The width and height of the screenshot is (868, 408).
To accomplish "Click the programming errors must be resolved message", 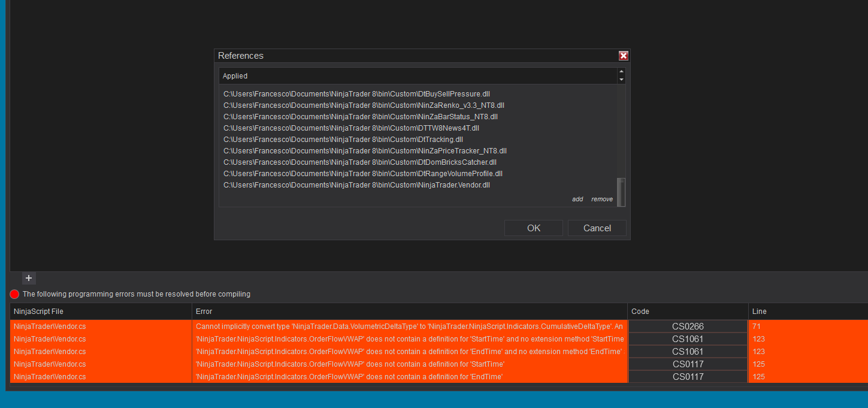I will tap(137, 294).
